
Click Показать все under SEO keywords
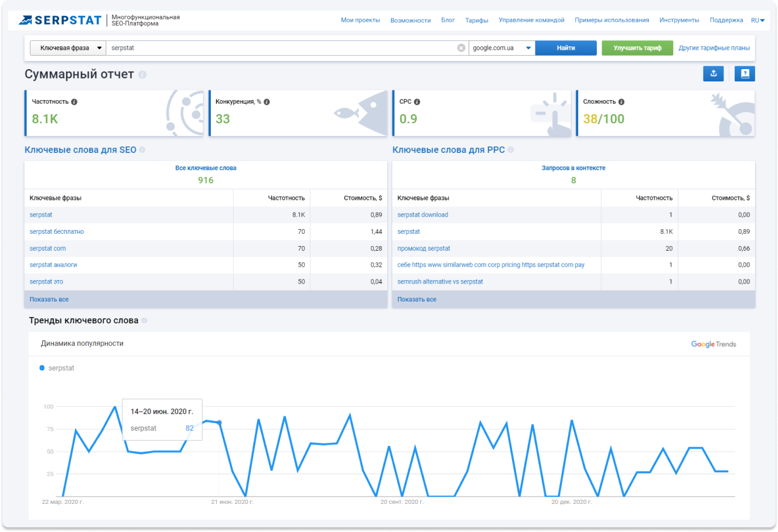click(49, 299)
